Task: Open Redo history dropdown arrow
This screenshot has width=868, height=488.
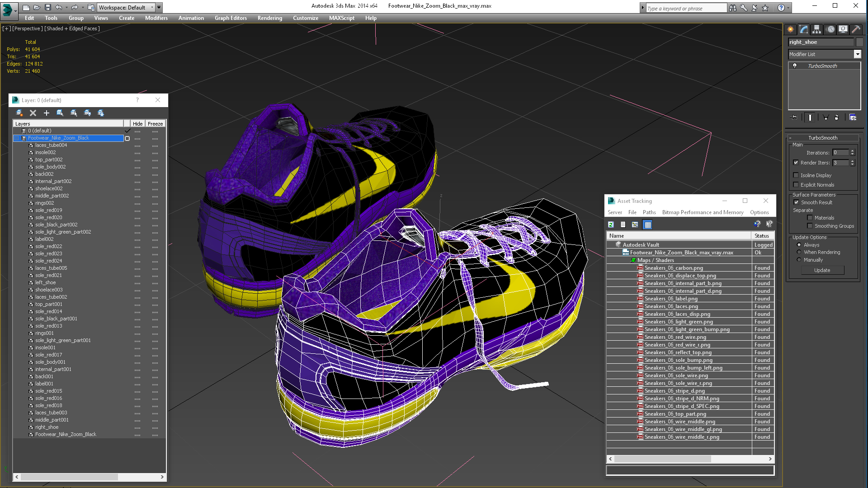Action: pos(83,7)
